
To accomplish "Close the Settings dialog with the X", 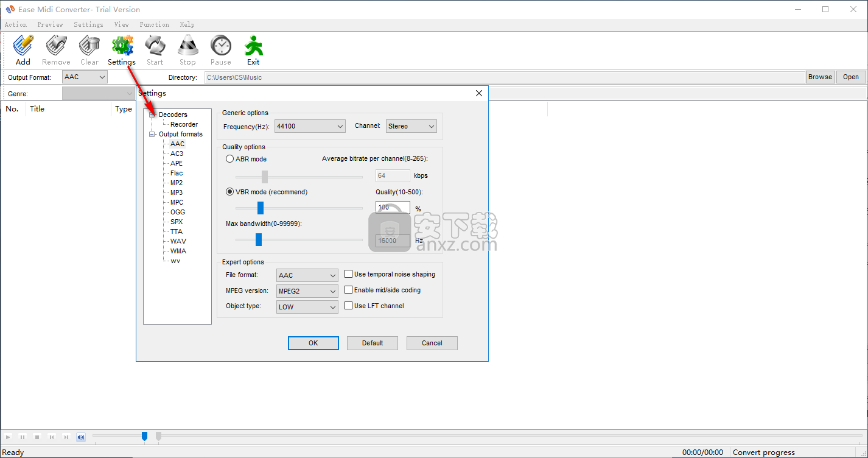I will 479,93.
